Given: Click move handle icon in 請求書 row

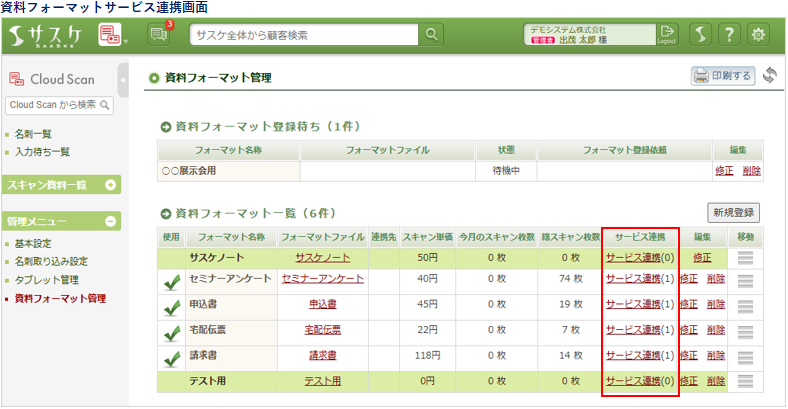Looking at the screenshot, I should coord(745,358).
